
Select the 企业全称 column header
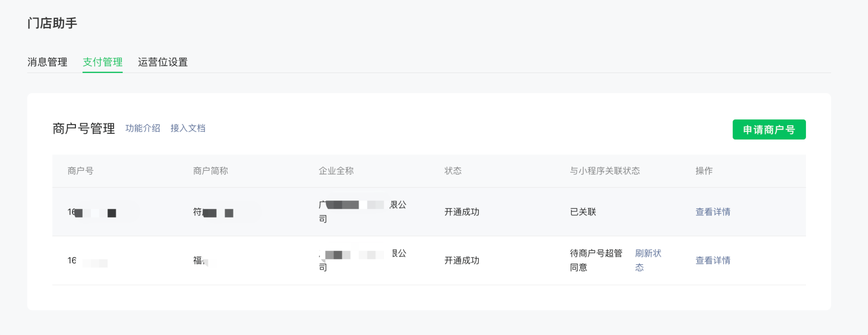(336, 171)
